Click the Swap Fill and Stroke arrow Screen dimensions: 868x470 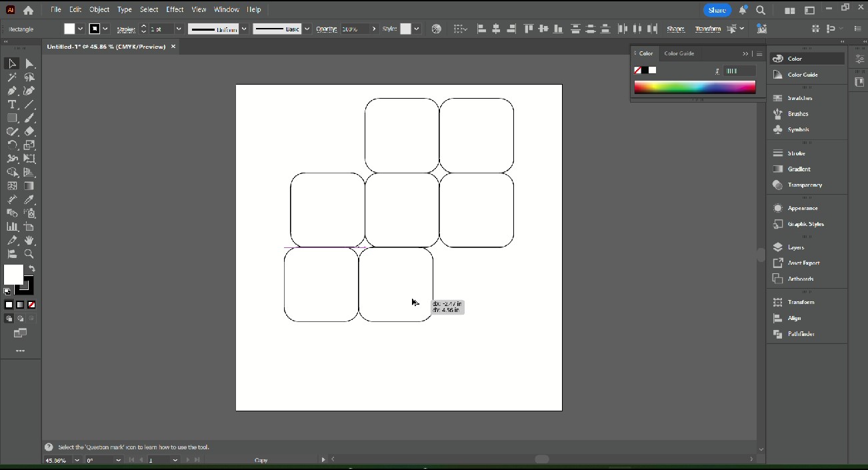(31, 269)
